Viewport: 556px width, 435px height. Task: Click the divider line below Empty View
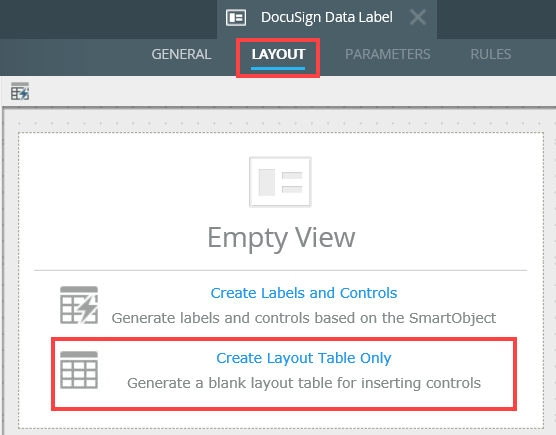(x=280, y=270)
